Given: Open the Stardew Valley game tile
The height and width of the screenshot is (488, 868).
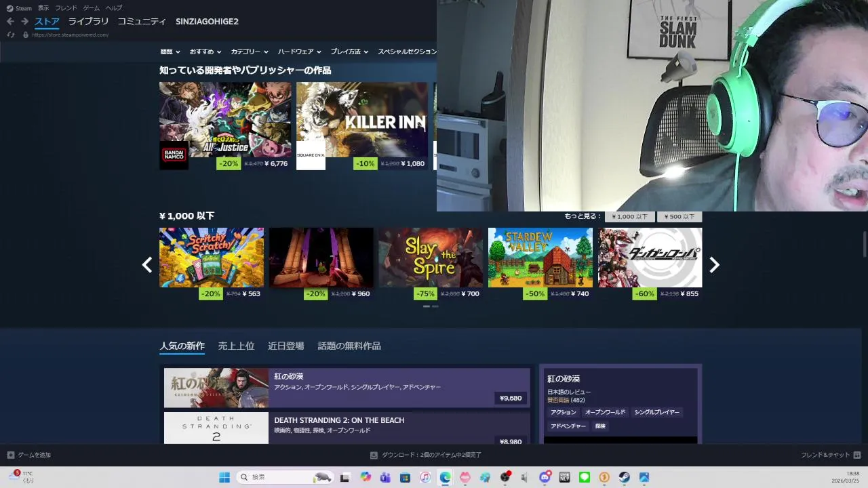Looking at the screenshot, I should (x=540, y=257).
